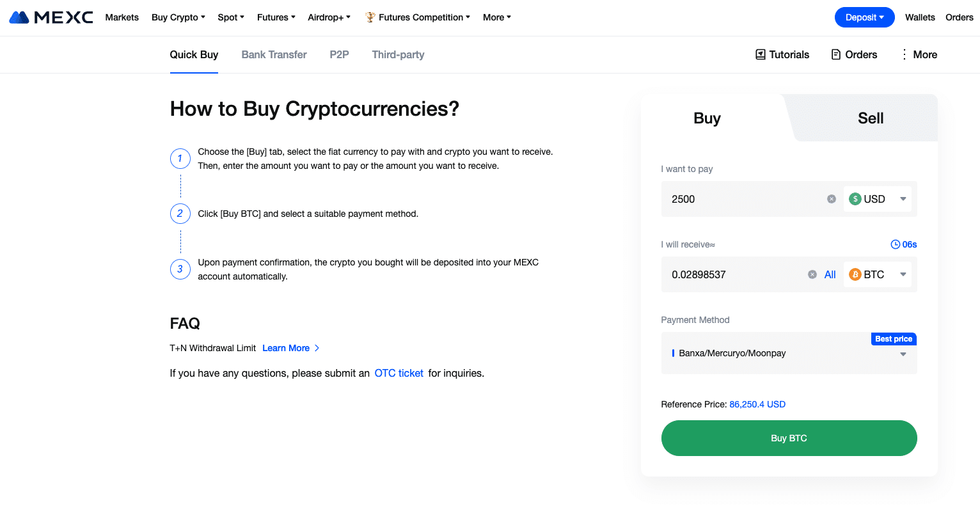Viewport: 980px width, 520px height.
Task: Click the Futures Competition trophy icon
Action: [370, 17]
